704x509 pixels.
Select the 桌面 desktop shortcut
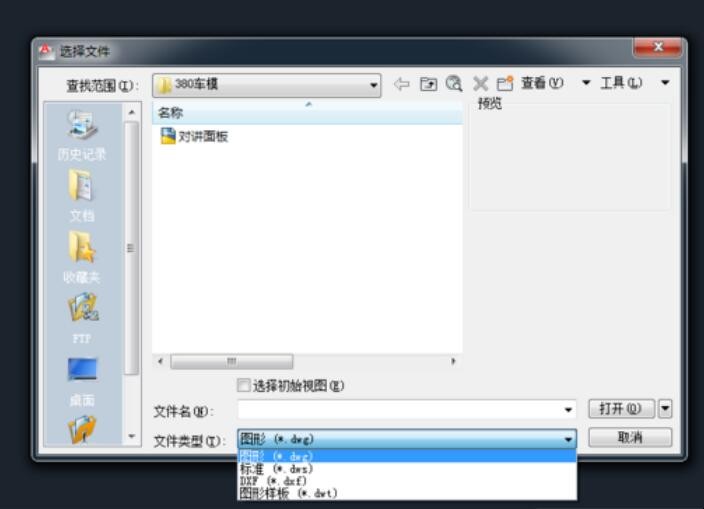coord(82,378)
